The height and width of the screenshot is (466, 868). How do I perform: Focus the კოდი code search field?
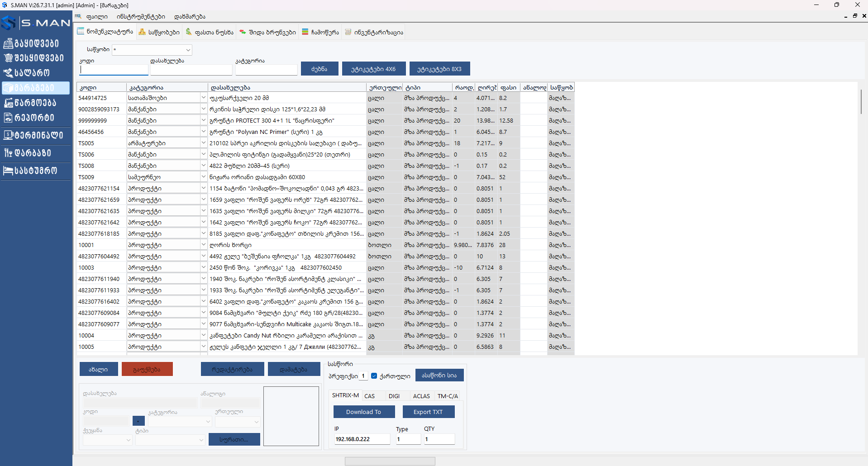click(x=114, y=70)
